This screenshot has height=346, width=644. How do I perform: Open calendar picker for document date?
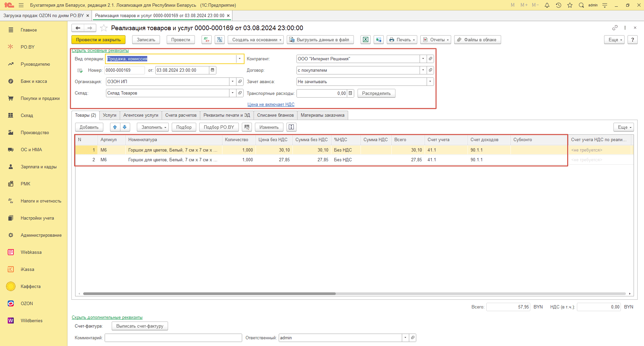pos(213,70)
